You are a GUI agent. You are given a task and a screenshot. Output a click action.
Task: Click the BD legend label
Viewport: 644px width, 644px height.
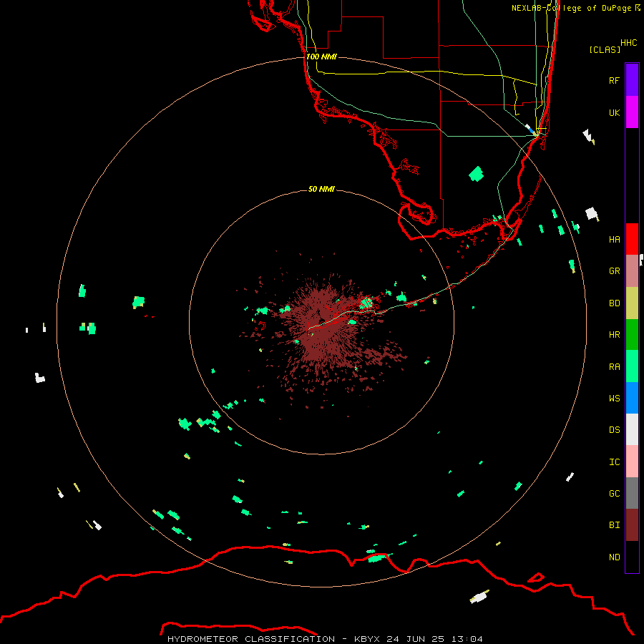point(614,303)
